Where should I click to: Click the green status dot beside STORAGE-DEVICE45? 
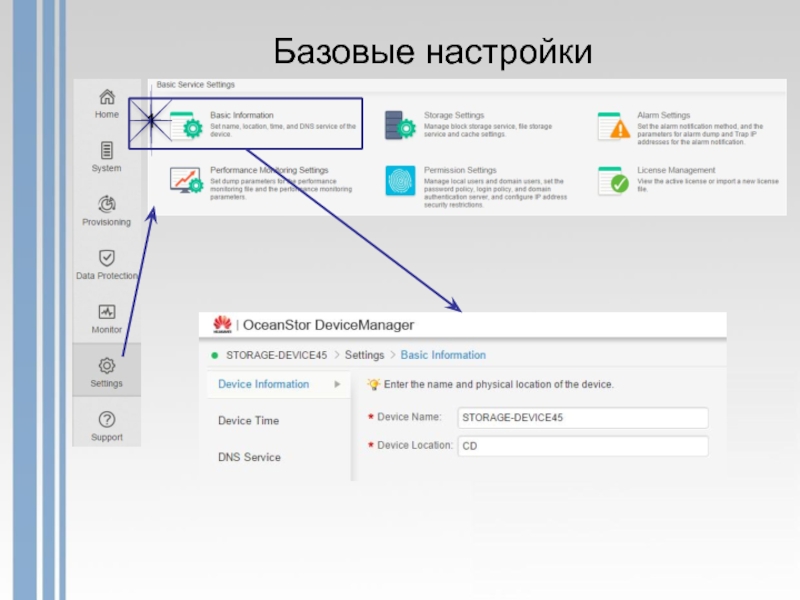(x=215, y=356)
